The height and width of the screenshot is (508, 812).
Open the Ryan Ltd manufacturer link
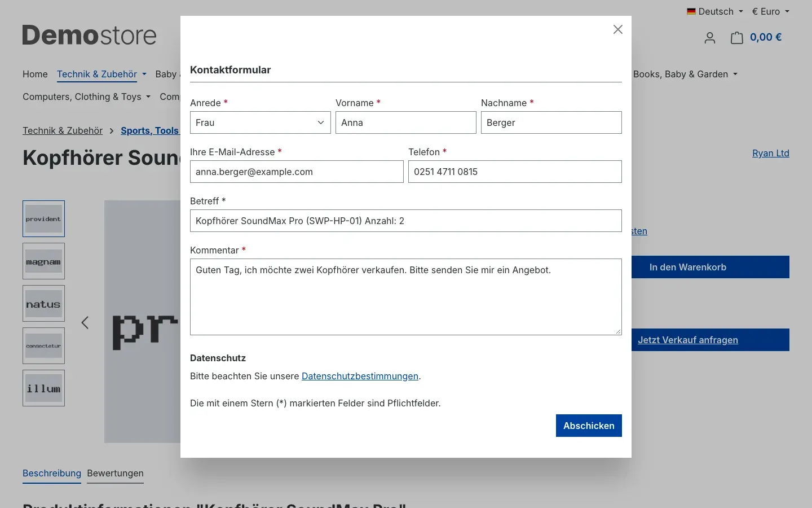770,153
